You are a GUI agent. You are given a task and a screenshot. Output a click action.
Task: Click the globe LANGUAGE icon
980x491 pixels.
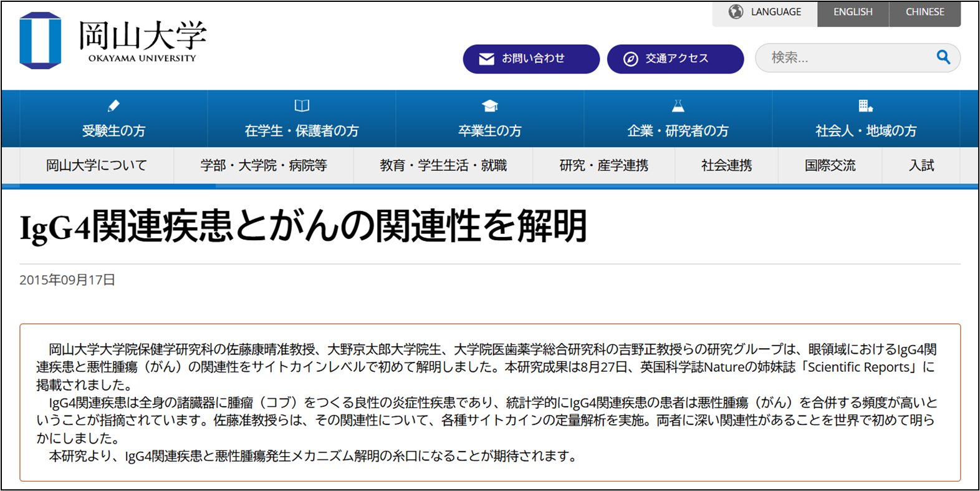click(x=736, y=12)
